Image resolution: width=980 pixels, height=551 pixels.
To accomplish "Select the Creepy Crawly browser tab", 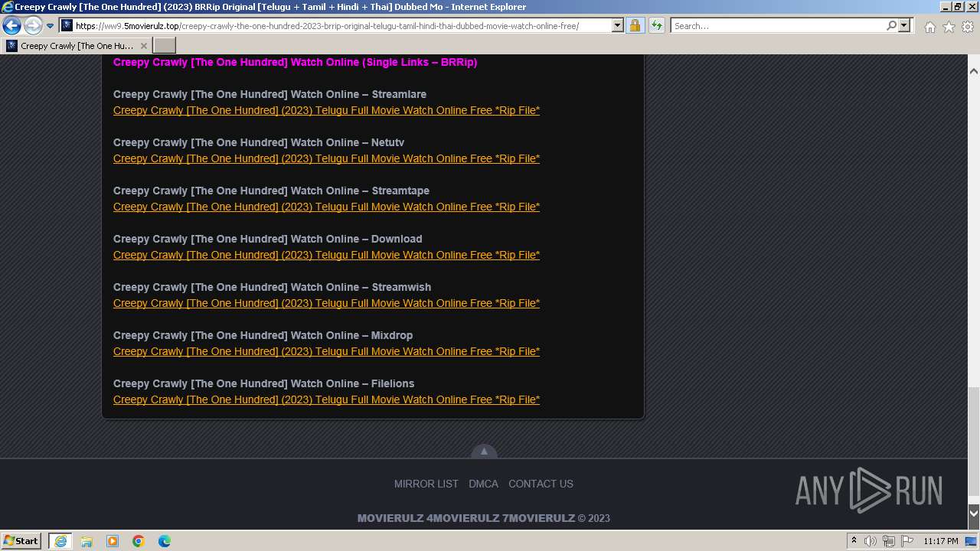I will tap(77, 46).
